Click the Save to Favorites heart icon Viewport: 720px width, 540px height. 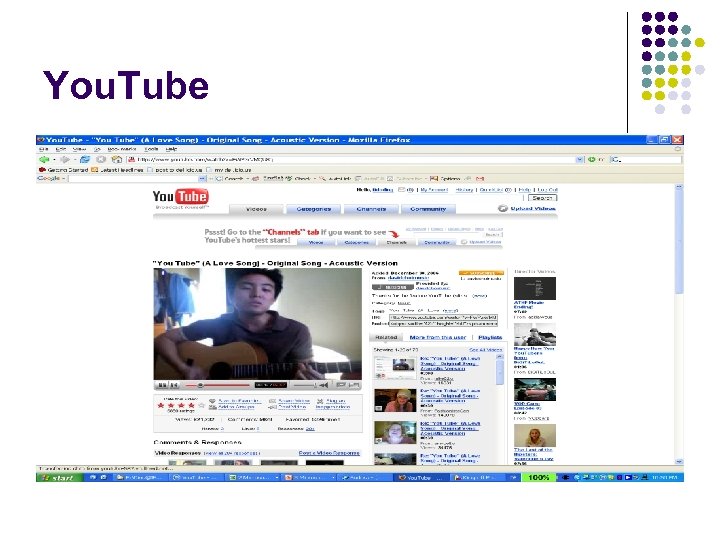tap(212, 401)
